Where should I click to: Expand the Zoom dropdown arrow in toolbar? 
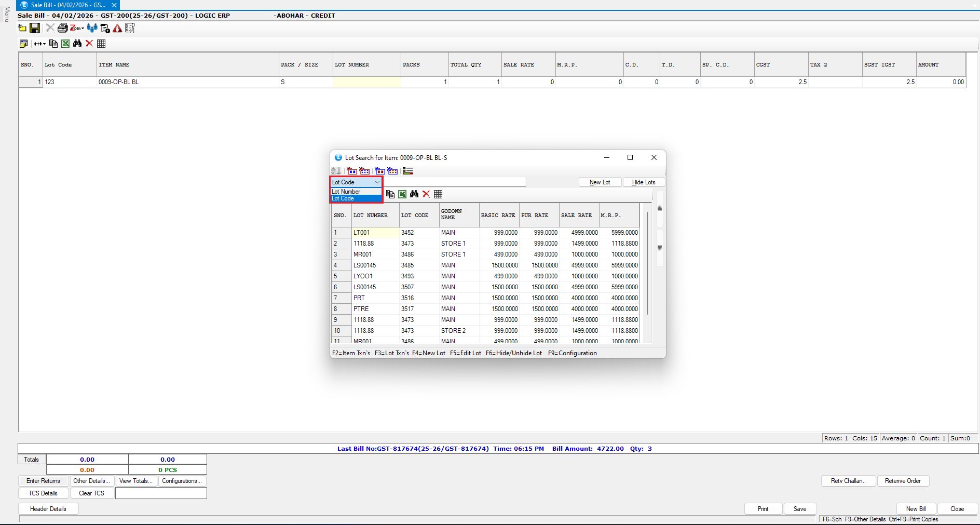point(83,29)
